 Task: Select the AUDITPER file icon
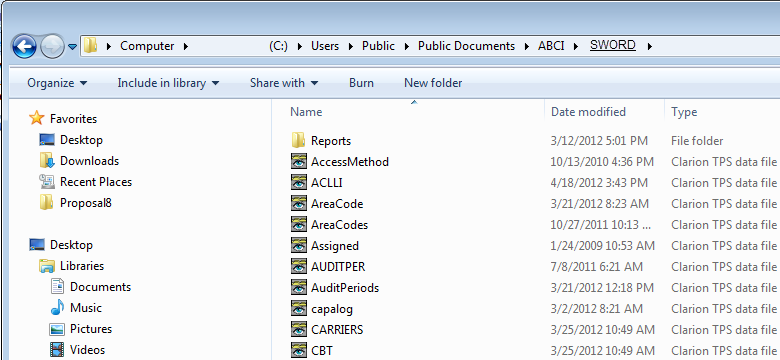tap(298, 267)
